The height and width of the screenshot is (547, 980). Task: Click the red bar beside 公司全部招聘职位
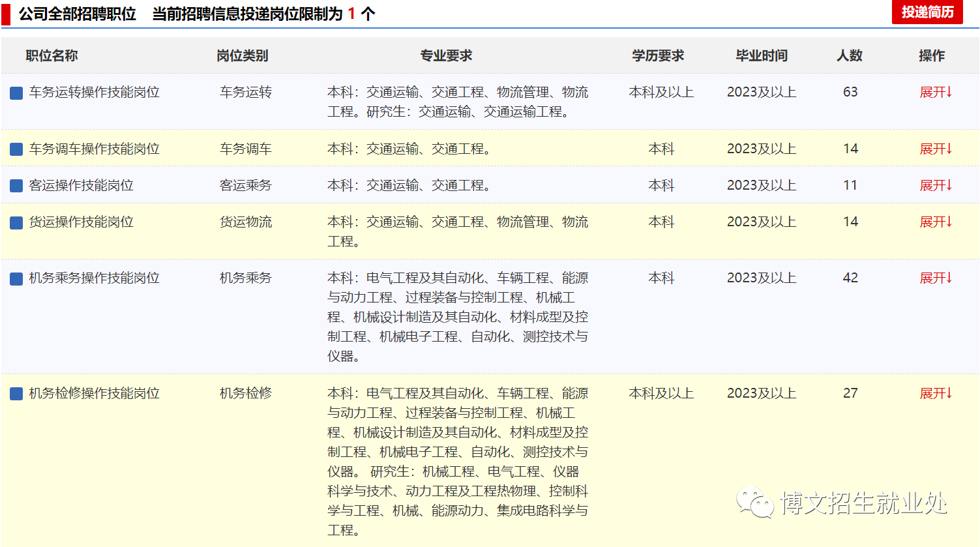click(x=6, y=14)
